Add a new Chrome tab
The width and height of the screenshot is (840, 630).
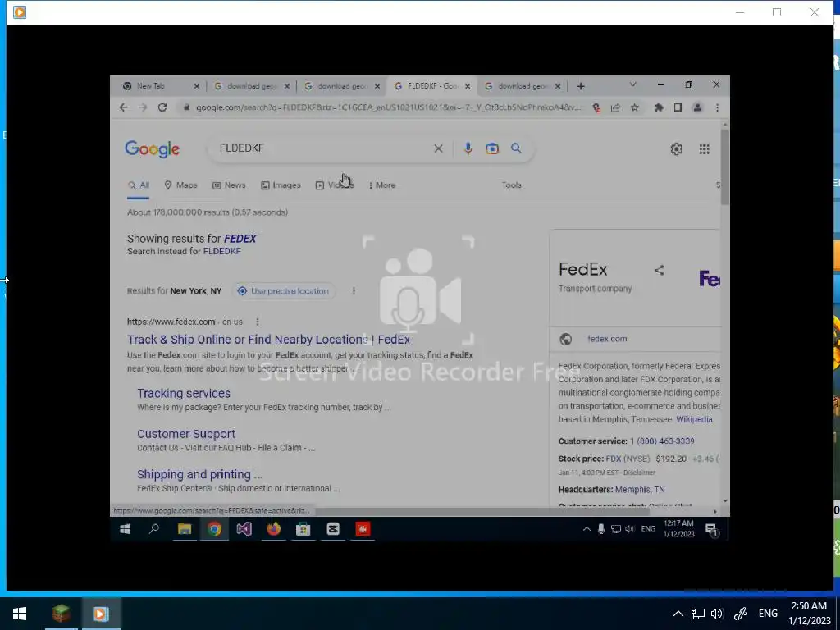coord(581,86)
